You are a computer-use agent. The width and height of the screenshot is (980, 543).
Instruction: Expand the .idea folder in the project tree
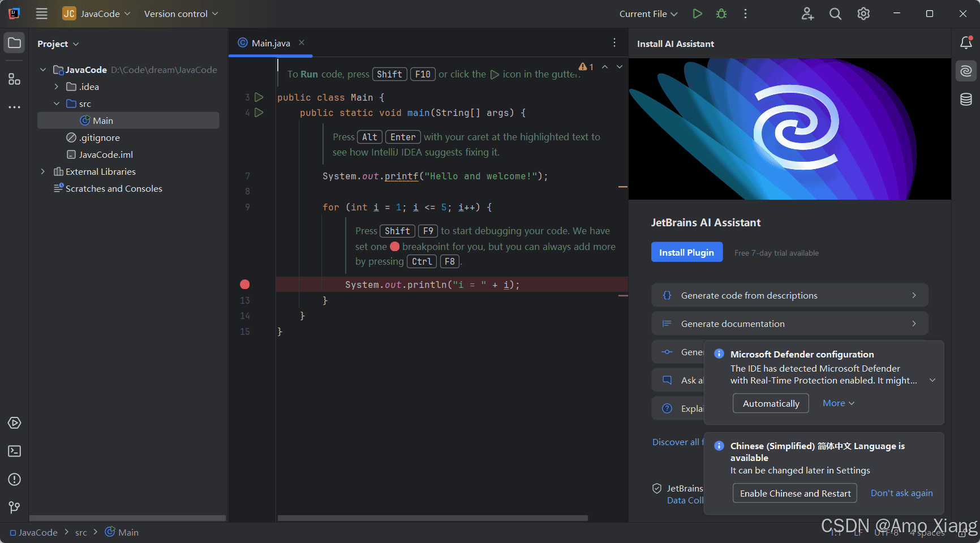point(57,87)
